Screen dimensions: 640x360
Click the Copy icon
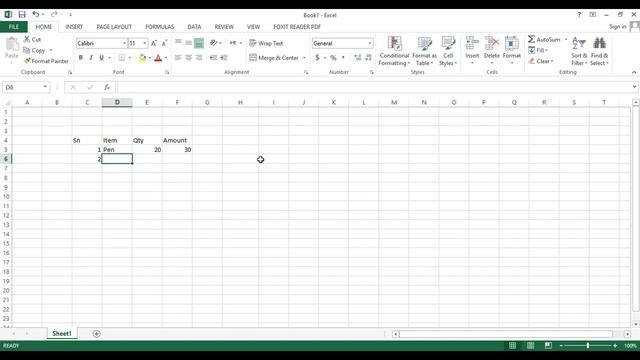click(x=27, y=50)
